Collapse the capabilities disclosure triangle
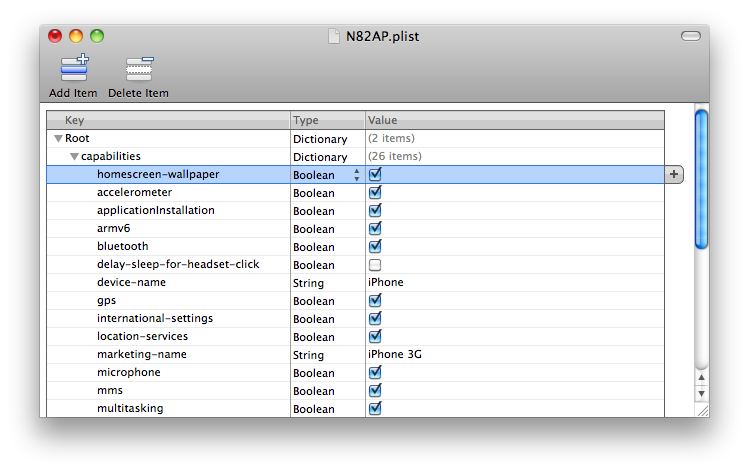This screenshot has height=472, width=749. (x=74, y=157)
